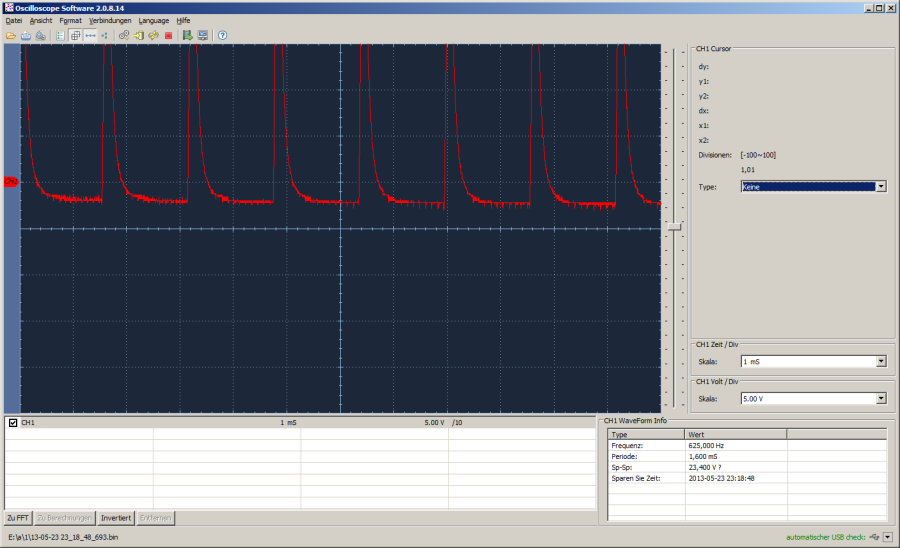The height and width of the screenshot is (548, 900).
Task: Click the red stop recording icon
Action: 169,35
